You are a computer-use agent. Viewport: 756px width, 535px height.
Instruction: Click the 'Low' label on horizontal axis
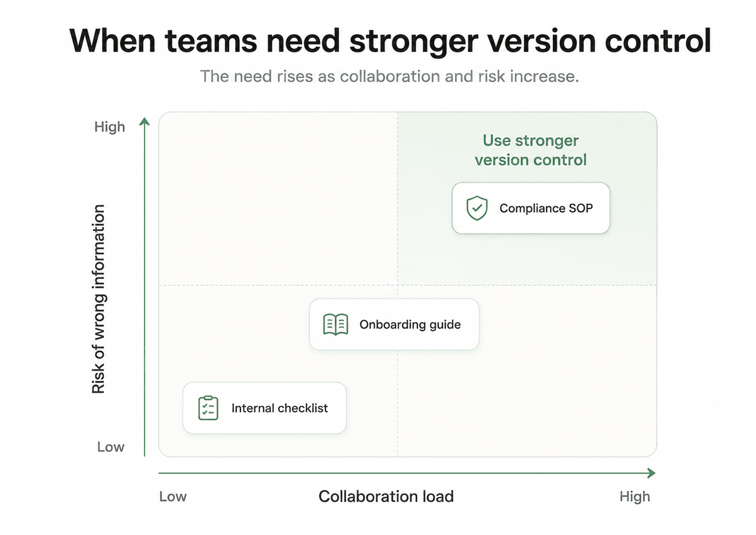(173, 496)
